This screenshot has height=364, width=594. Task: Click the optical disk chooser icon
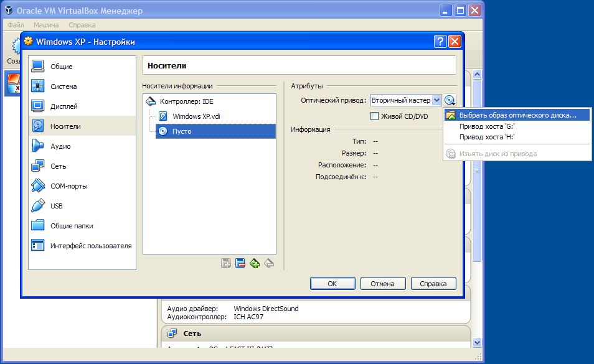click(450, 100)
